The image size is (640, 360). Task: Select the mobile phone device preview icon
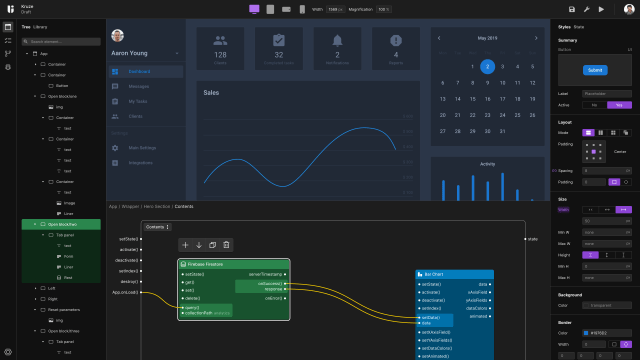tap(302, 9)
